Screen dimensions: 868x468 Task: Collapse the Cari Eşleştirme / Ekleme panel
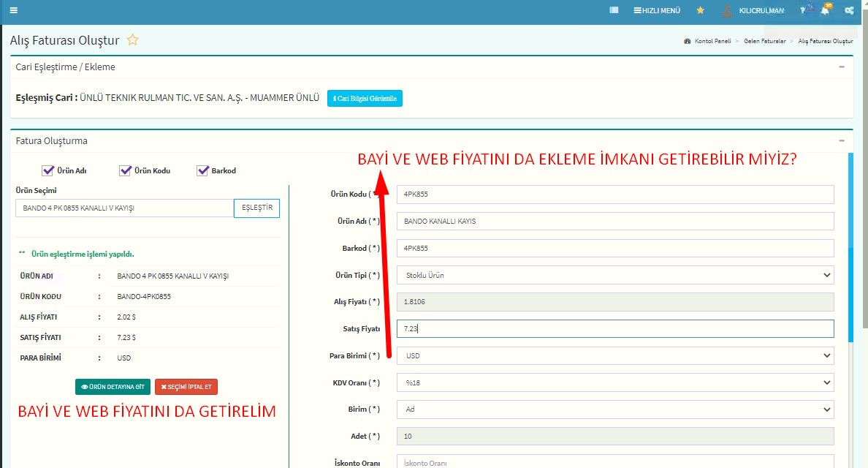click(x=842, y=67)
